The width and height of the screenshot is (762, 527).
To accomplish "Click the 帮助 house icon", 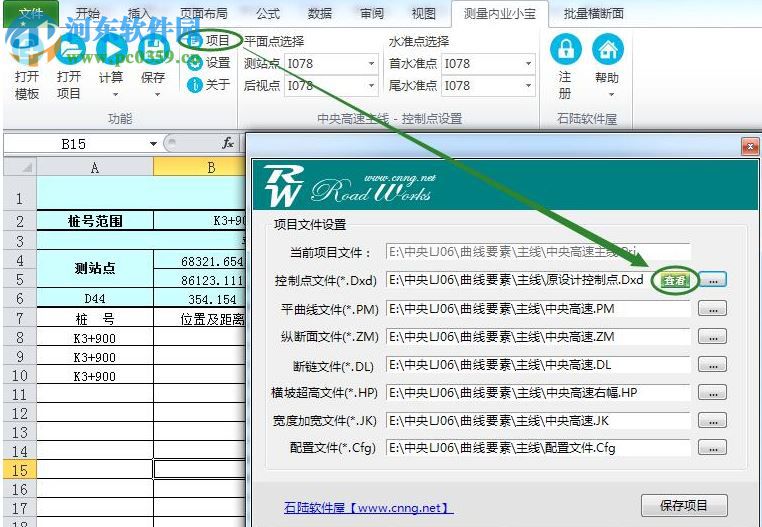I will point(607,49).
